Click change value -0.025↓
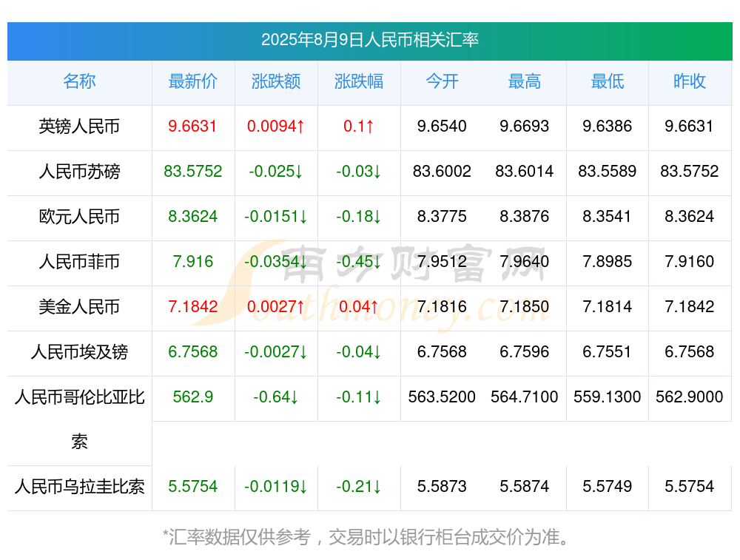The height and width of the screenshot is (560, 740). pyautogui.click(x=276, y=172)
